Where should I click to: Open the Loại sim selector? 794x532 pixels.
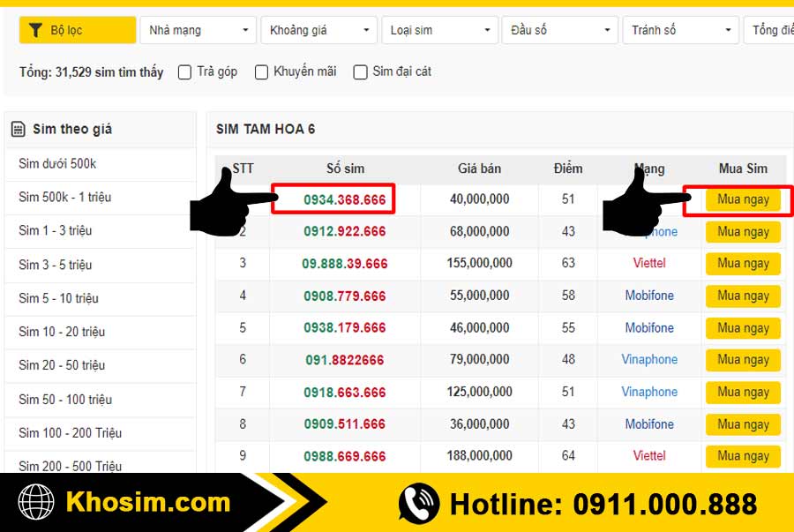pos(439,29)
